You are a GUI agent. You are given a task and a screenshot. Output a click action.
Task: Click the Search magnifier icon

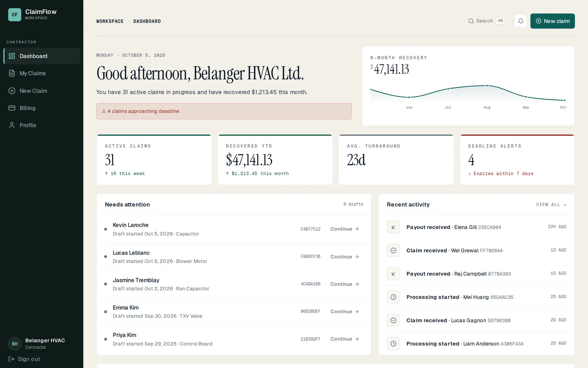(x=471, y=21)
